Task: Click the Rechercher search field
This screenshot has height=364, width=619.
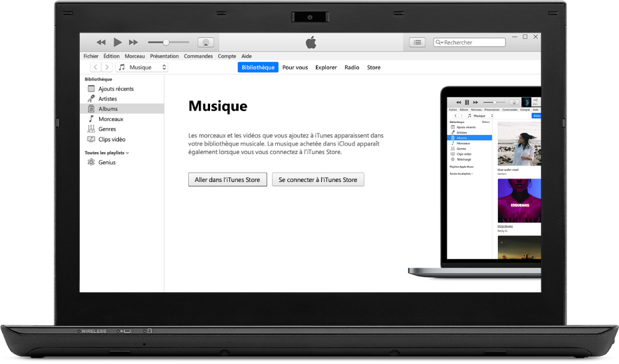Action: click(x=469, y=43)
